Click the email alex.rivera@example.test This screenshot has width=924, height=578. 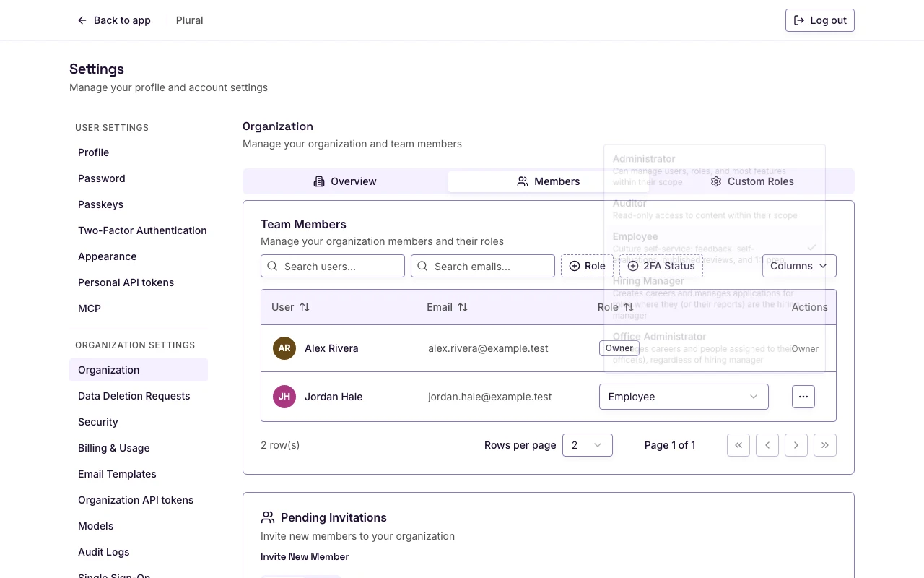click(488, 348)
